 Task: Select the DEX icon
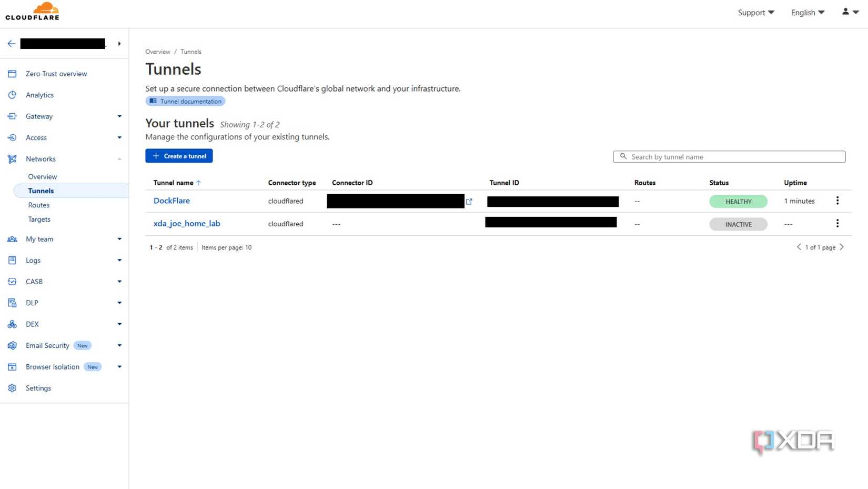tap(12, 324)
